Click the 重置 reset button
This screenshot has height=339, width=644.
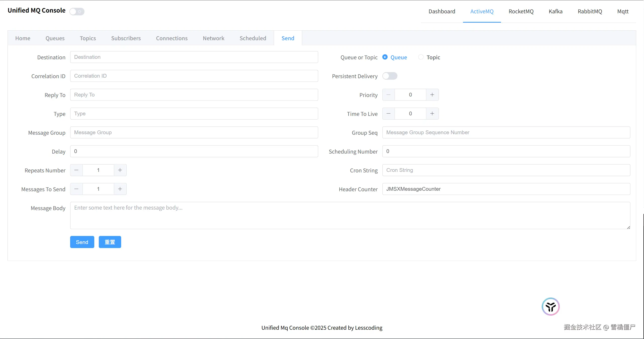110,242
